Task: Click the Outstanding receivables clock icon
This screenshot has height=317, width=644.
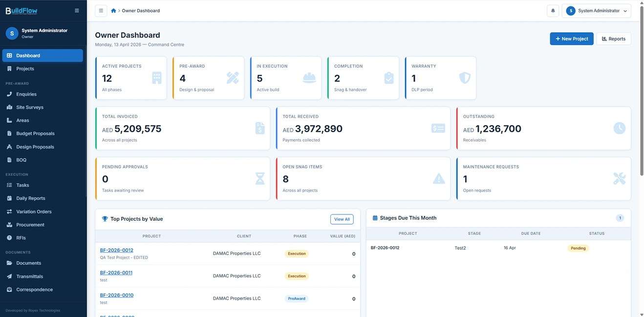Action: pos(619,128)
